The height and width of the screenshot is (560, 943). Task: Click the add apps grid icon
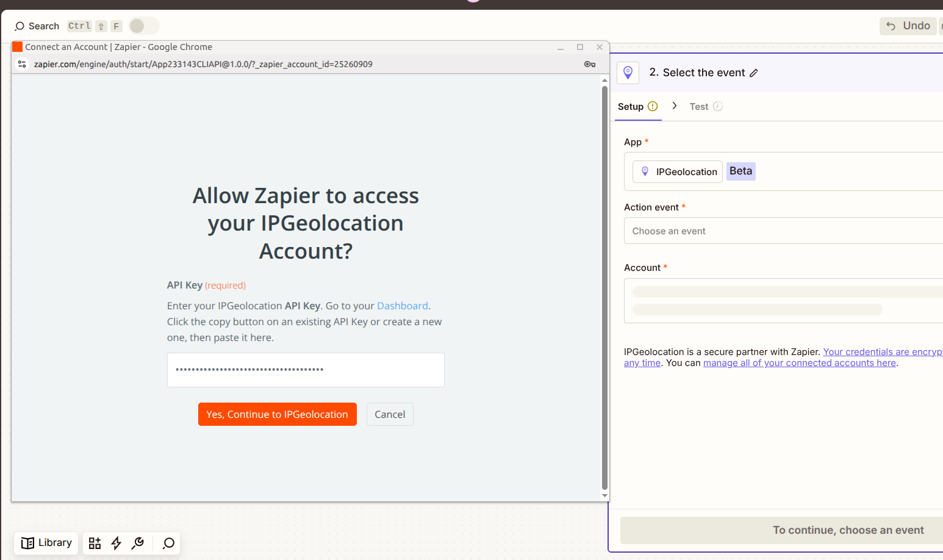click(95, 543)
